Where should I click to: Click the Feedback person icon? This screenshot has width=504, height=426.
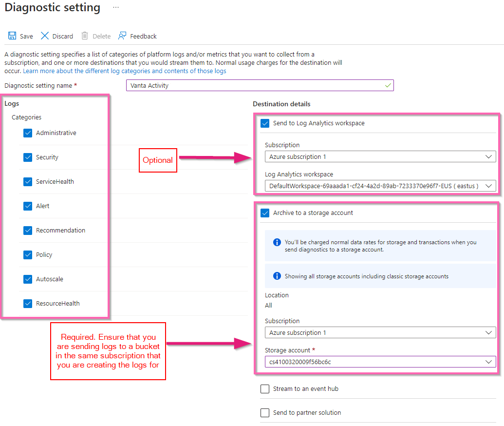pyautogui.click(x=122, y=36)
